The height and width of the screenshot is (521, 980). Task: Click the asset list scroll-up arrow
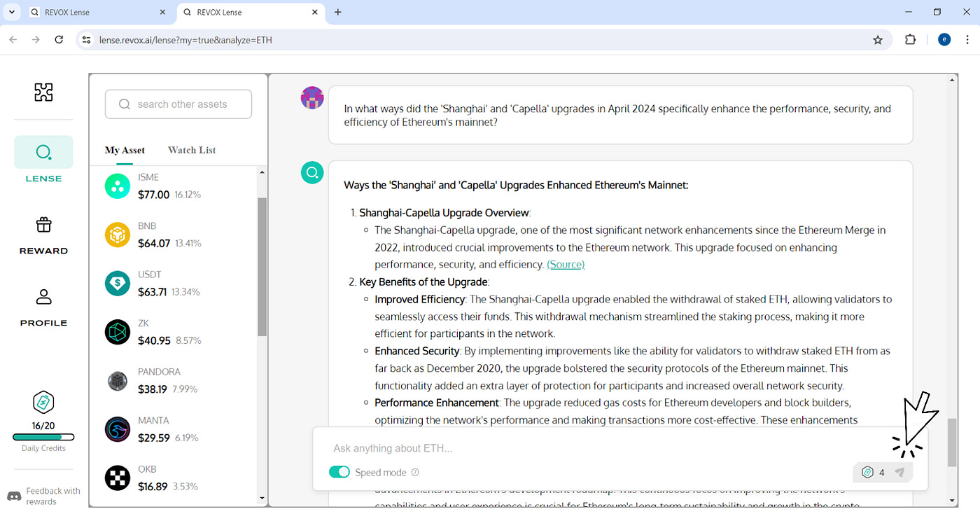[x=262, y=172]
